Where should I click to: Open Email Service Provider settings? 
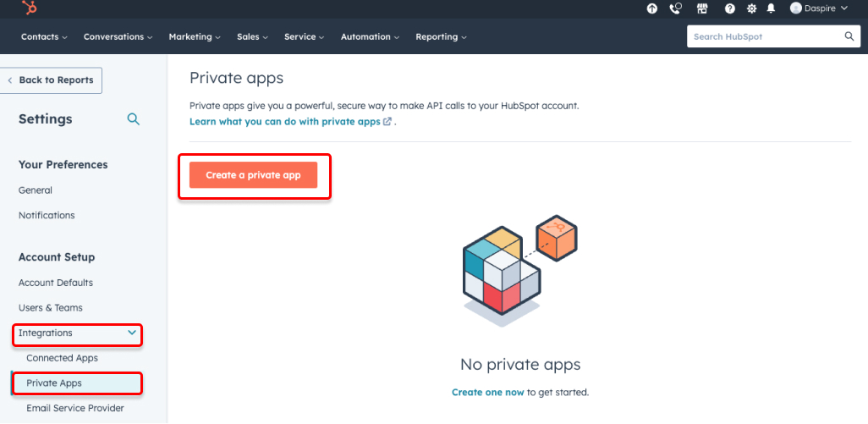[75, 409]
